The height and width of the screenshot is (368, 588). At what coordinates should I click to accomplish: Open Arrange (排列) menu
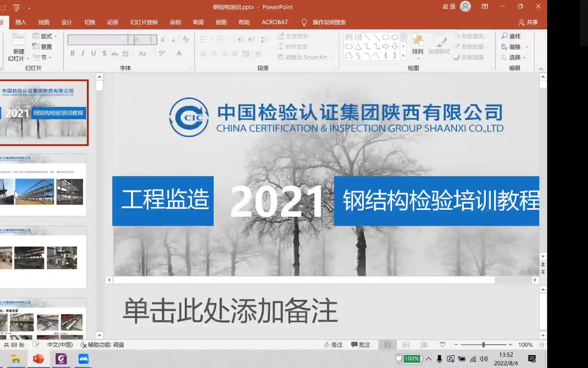click(418, 46)
